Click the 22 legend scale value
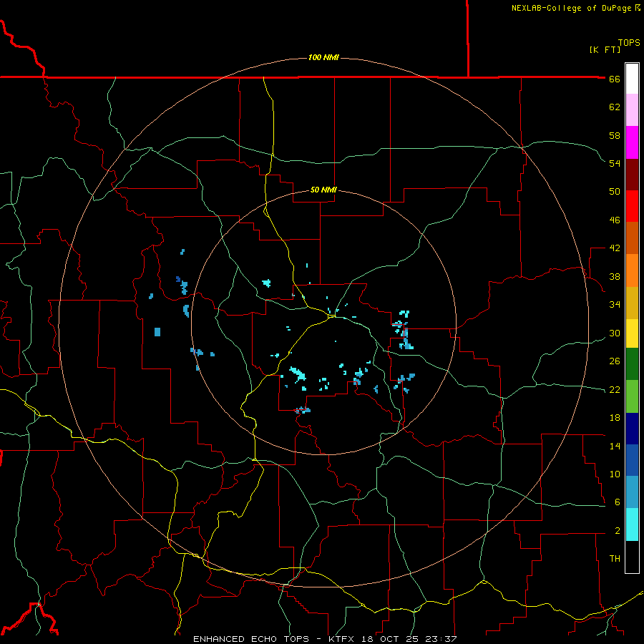644x644 pixels. [x=615, y=389]
